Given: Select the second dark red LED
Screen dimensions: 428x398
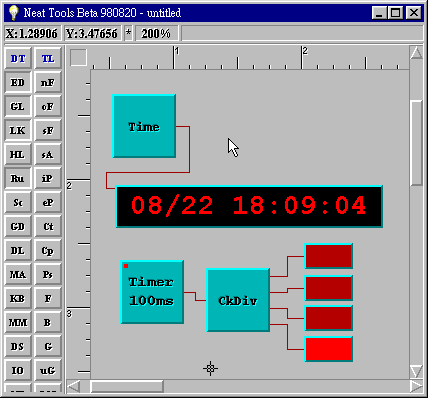Looking at the screenshot, I should pyautogui.click(x=329, y=288).
